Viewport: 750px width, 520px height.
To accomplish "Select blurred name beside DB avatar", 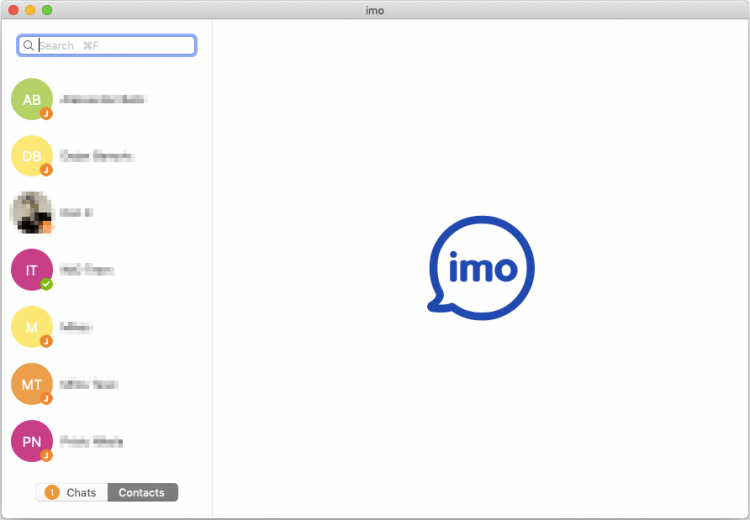I will 97,156.
